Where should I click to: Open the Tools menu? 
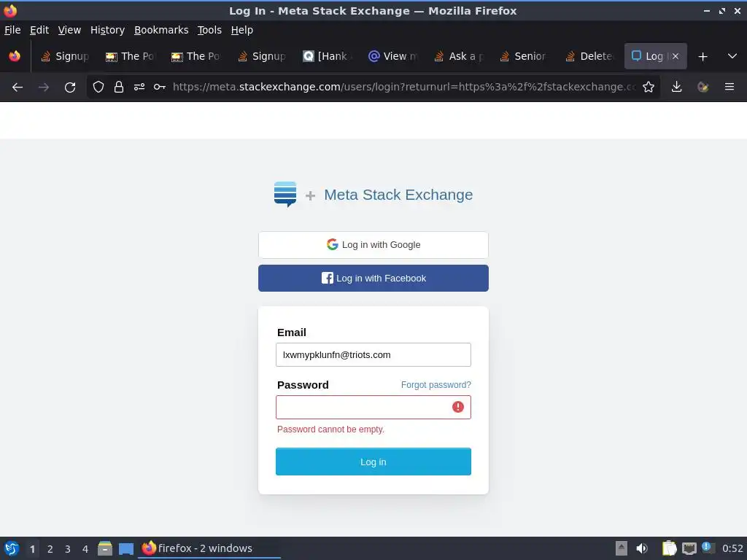coord(209,30)
